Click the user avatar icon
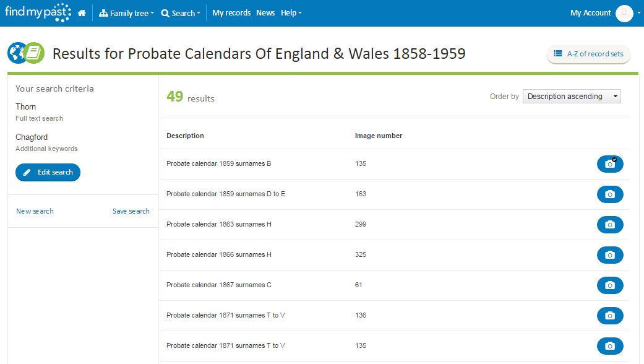 [624, 13]
